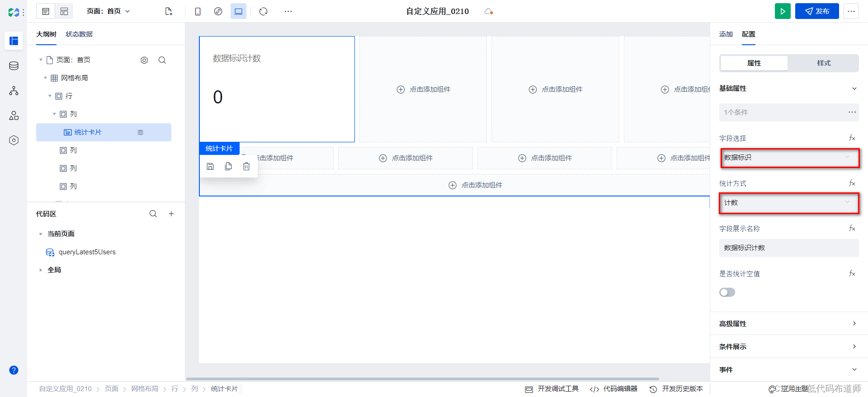Image resolution: width=868 pixels, height=397 pixels.
Task: Click the cloud sync status icon
Action: (x=488, y=11)
